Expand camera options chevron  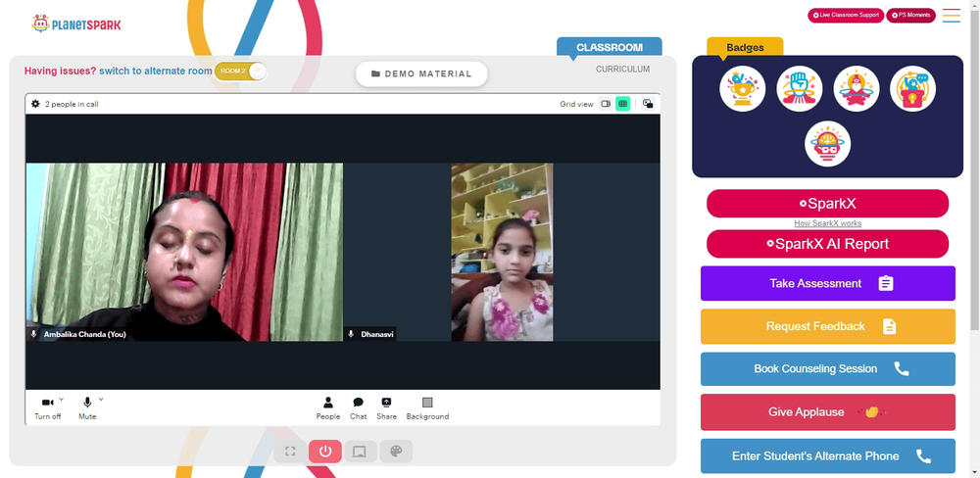61,399
